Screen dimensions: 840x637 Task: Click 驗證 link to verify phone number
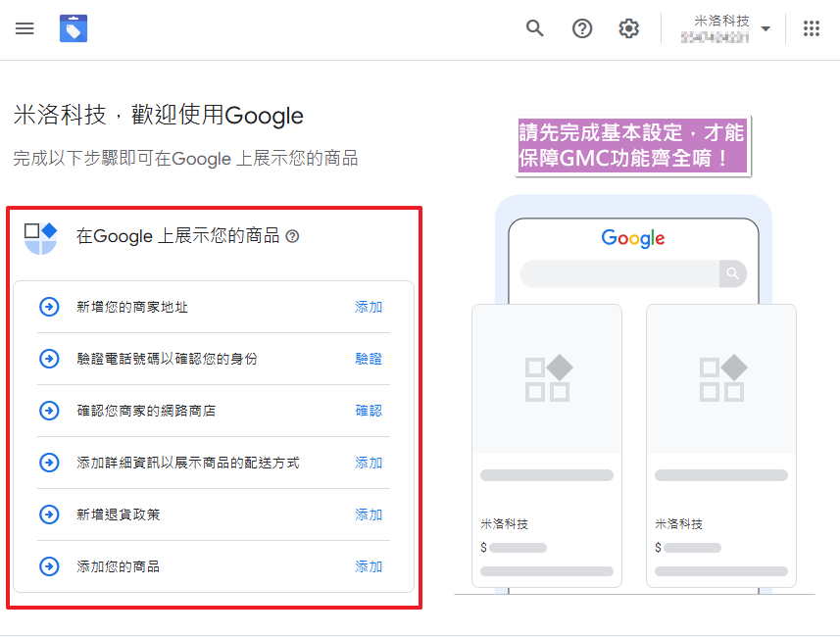pos(369,359)
